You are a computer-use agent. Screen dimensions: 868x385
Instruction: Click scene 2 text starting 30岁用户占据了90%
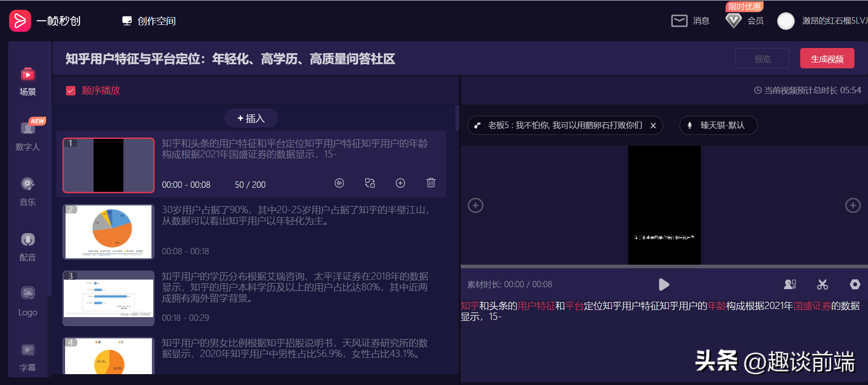click(x=296, y=215)
